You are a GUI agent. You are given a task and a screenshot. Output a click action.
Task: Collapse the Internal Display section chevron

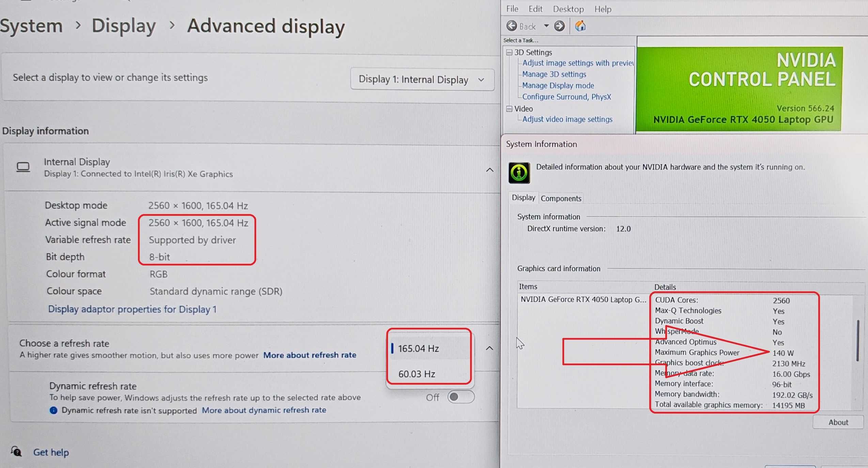490,170
